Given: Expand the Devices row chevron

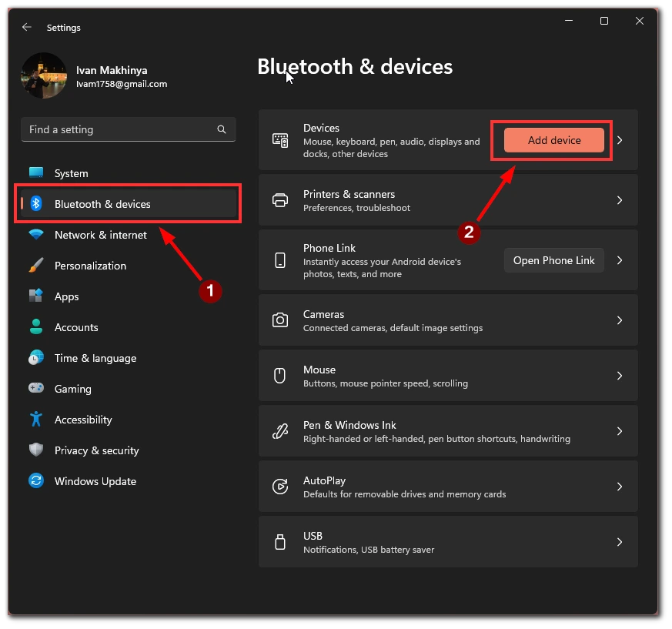Looking at the screenshot, I should coord(620,140).
